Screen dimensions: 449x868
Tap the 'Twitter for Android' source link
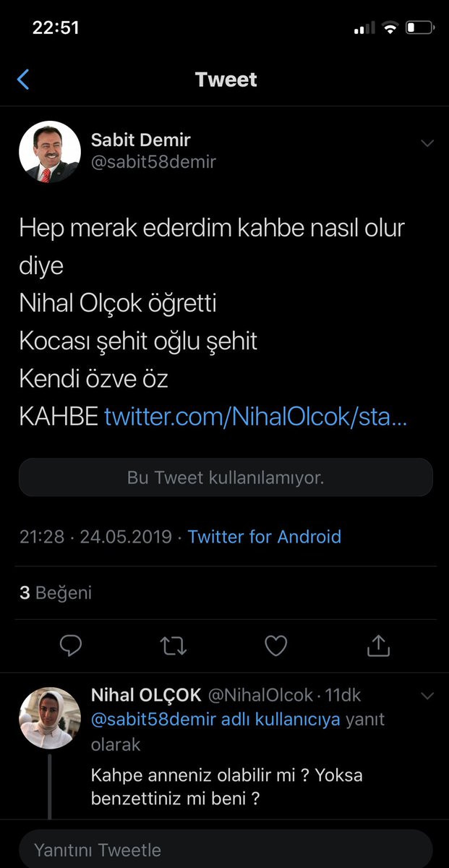click(x=263, y=537)
